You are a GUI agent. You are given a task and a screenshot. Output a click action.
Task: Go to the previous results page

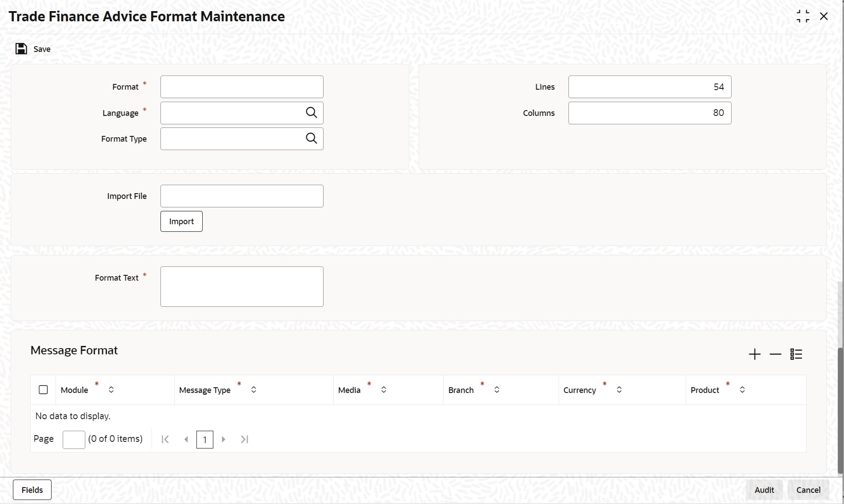point(186,439)
